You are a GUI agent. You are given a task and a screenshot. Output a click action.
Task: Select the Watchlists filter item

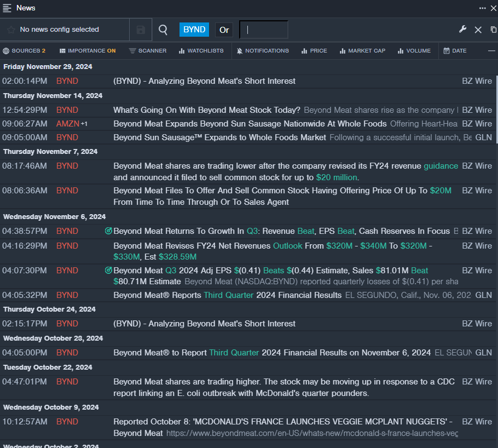[201, 51]
